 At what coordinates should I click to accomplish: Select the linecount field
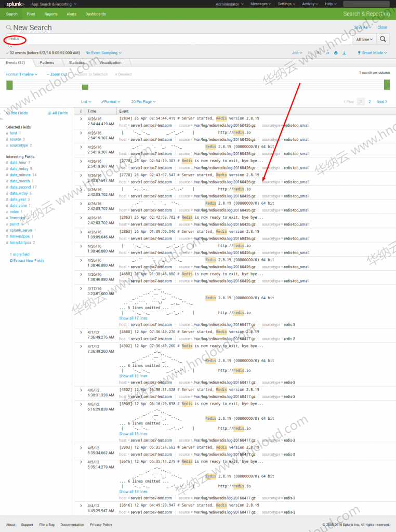coord(17,218)
